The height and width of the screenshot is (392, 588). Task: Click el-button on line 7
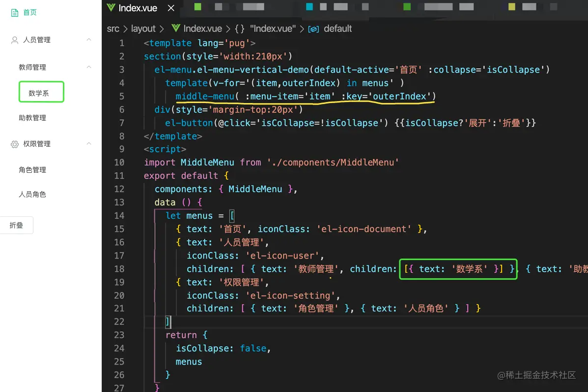pyautogui.click(x=189, y=123)
